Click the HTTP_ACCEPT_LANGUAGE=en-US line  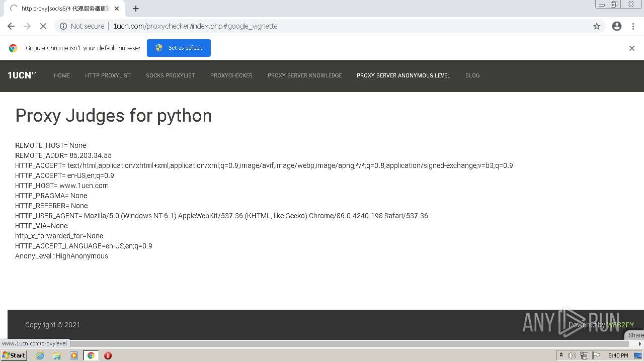[x=84, y=246]
